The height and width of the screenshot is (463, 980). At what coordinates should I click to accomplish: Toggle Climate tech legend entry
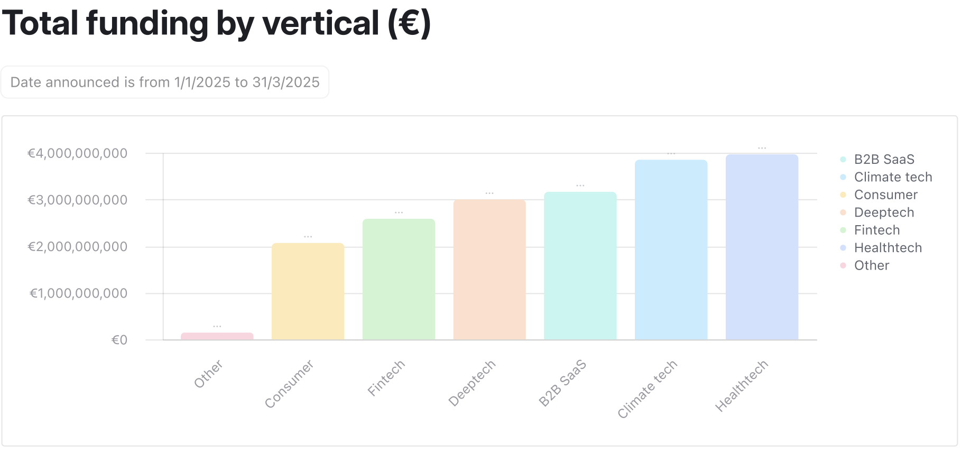pyautogui.click(x=893, y=177)
